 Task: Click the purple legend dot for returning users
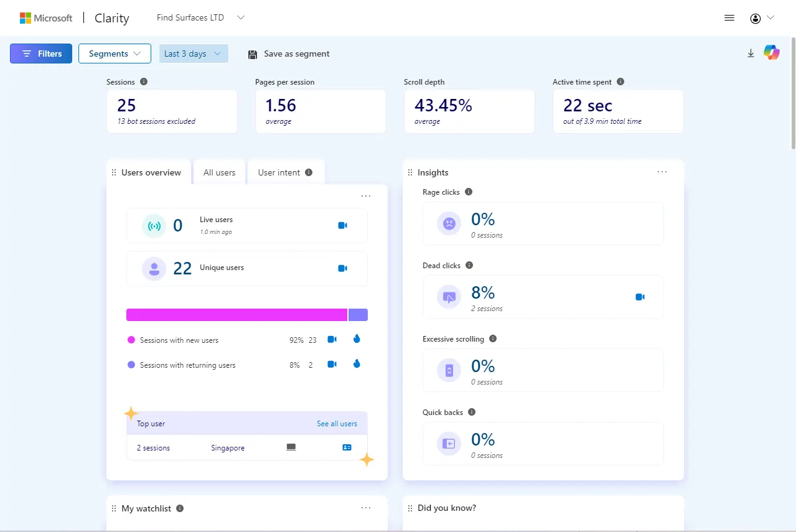131,365
